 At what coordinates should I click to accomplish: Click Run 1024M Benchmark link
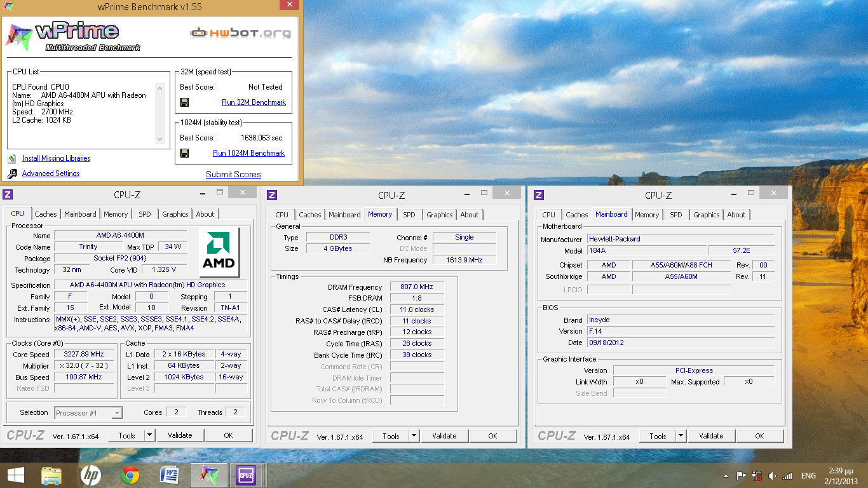tap(248, 153)
